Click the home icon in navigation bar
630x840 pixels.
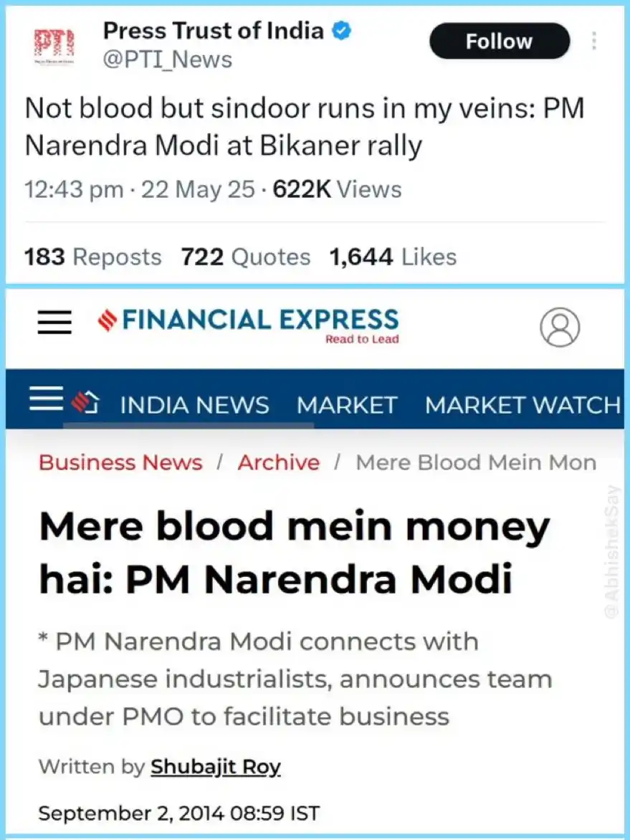click(86, 402)
